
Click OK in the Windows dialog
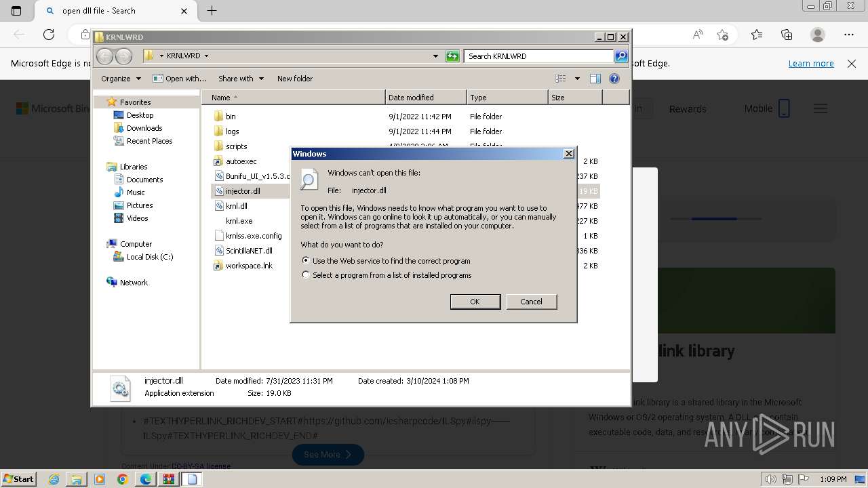[475, 302]
